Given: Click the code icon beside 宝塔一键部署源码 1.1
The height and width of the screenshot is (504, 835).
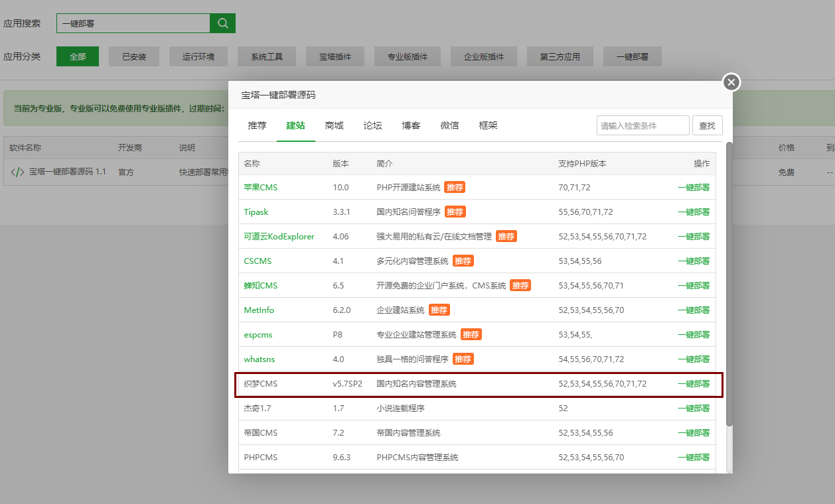Looking at the screenshot, I should click(18, 172).
